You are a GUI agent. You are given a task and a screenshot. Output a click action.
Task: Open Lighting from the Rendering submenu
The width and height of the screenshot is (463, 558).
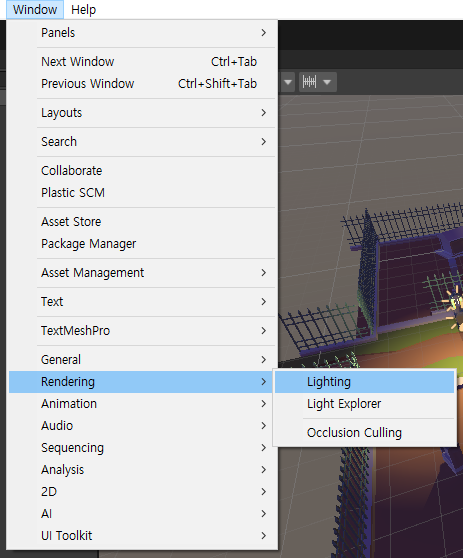click(x=365, y=382)
